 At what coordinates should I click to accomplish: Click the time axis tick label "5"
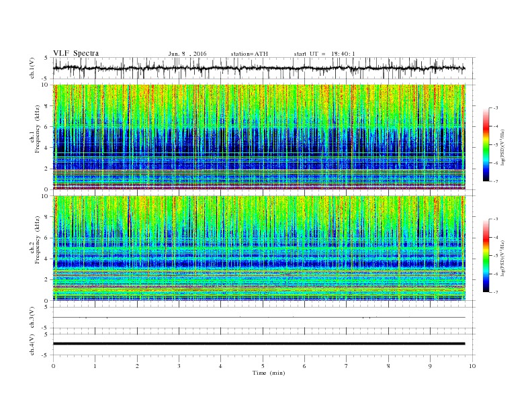click(x=263, y=366)
